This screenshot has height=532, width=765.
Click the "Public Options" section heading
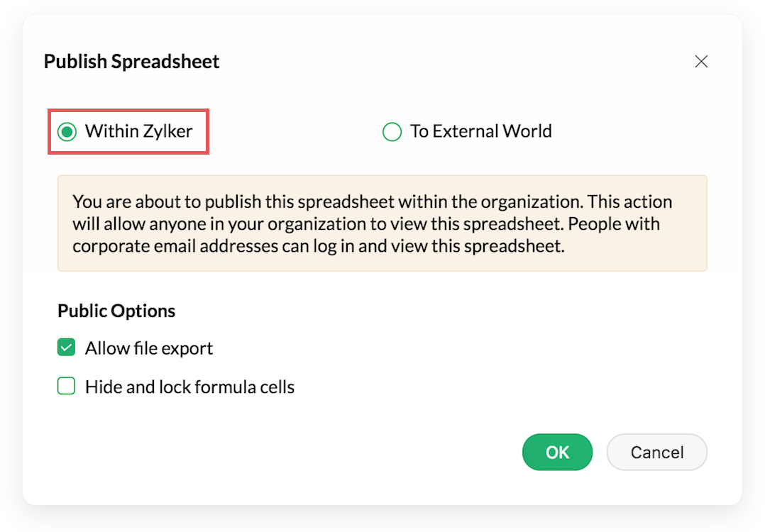pos(116,311)
